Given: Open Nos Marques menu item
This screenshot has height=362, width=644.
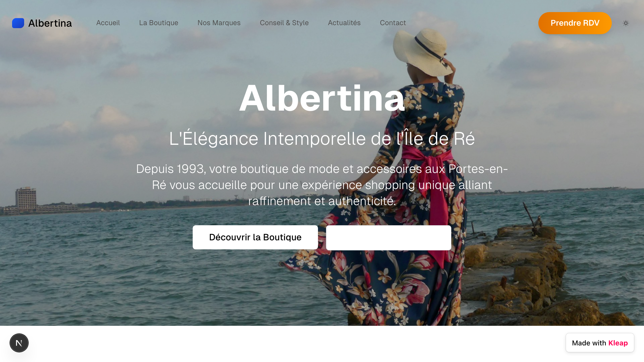Looking at the screenshot, I should 219,23.
